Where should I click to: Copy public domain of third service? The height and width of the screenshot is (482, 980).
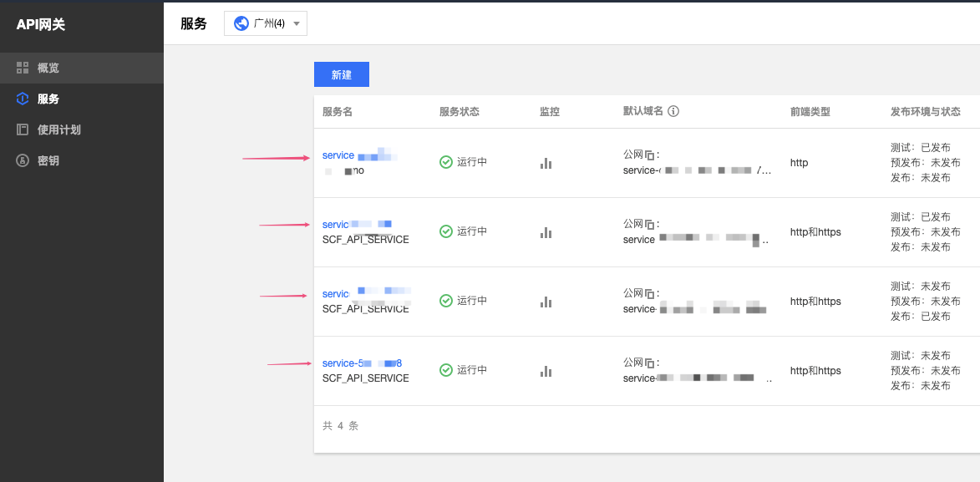point(650,294)
